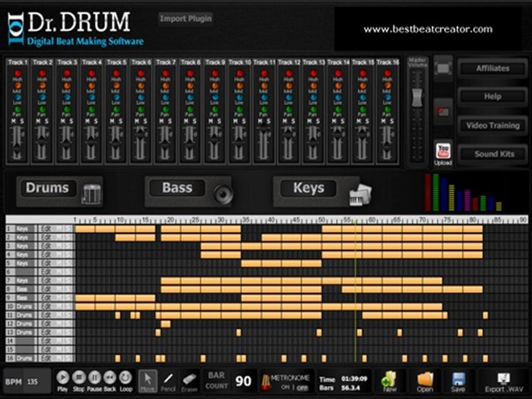Solo Track 13 in the mixer
The width and height of the screenshot is (532, 399).
pyautogui.click(x=318, y=121)
